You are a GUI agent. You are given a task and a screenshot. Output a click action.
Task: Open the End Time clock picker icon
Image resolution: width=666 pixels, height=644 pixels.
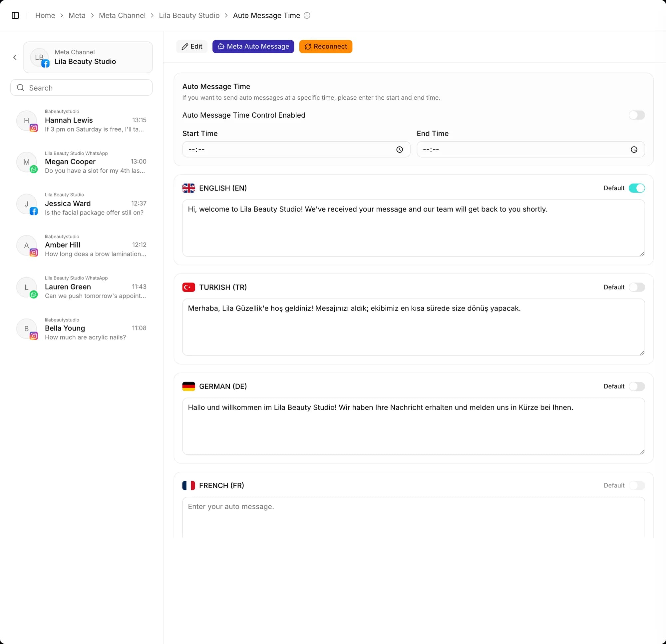[x=634, y=150]
